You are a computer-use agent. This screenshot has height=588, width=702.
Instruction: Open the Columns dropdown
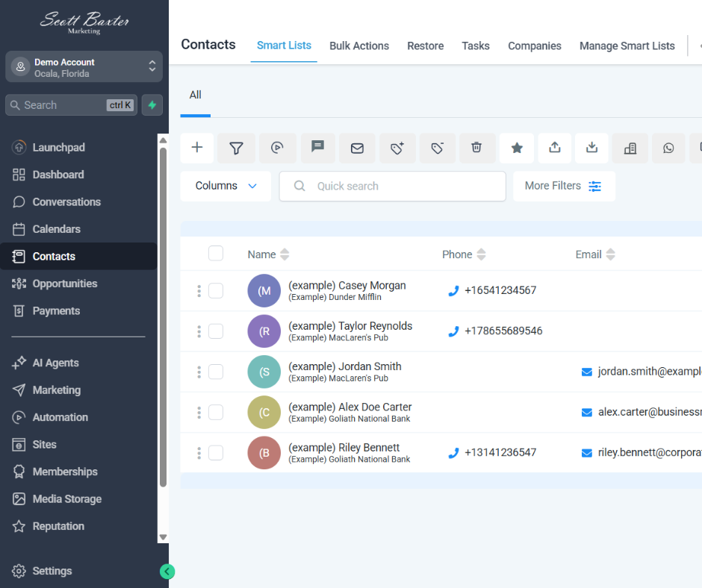226,186
